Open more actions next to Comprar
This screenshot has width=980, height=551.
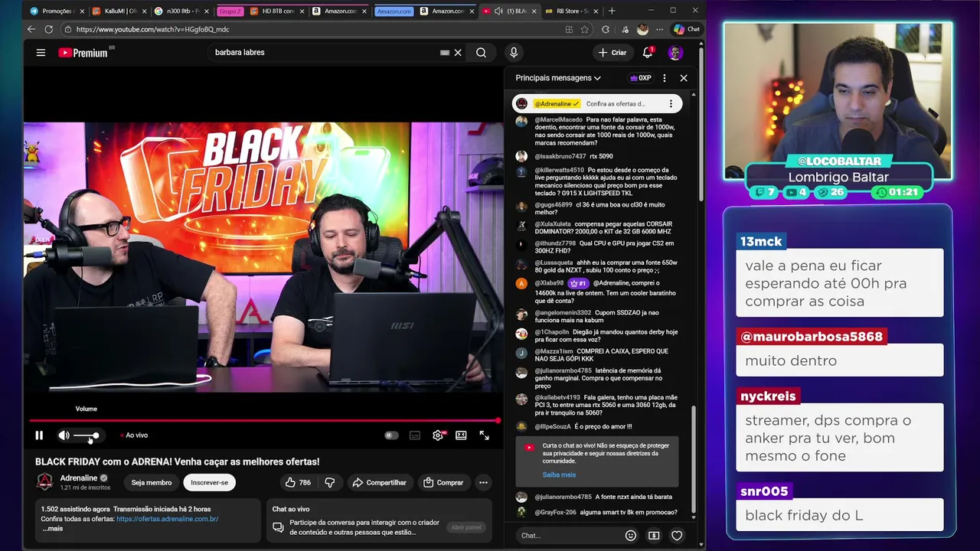point(483,483)
